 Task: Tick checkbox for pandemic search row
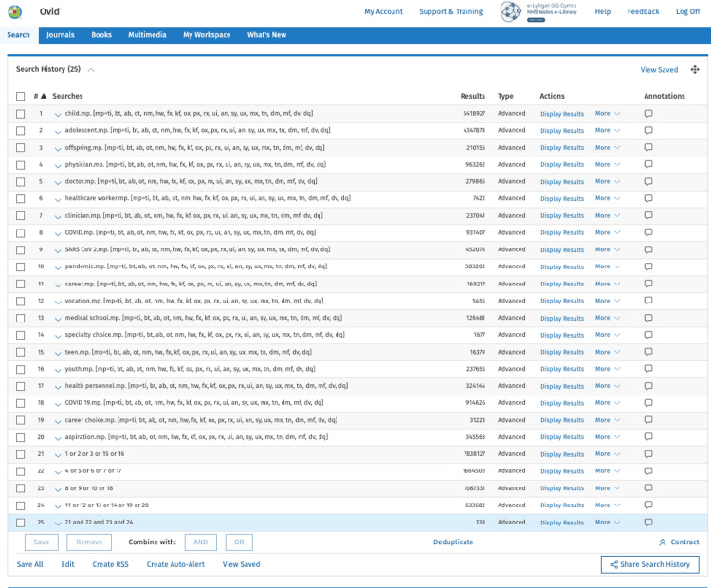(x=21, y=266)
